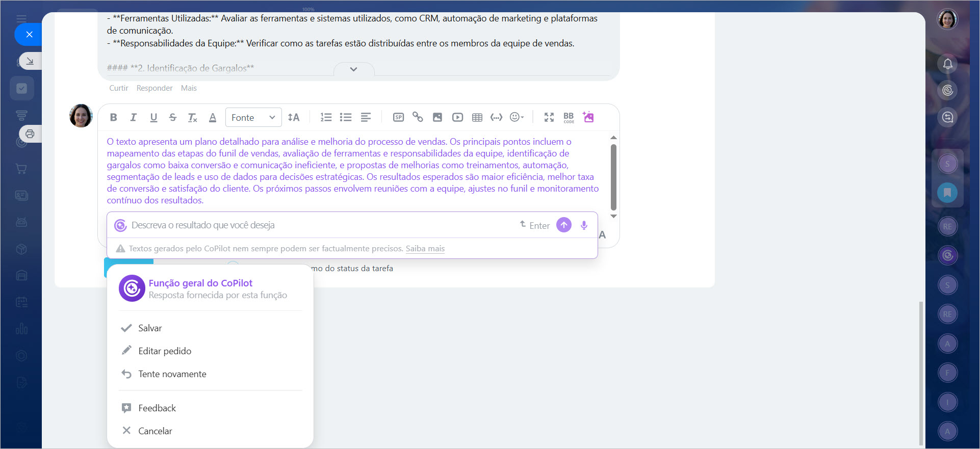Click Função geral do CoPilot header

[x=200, y=283]
